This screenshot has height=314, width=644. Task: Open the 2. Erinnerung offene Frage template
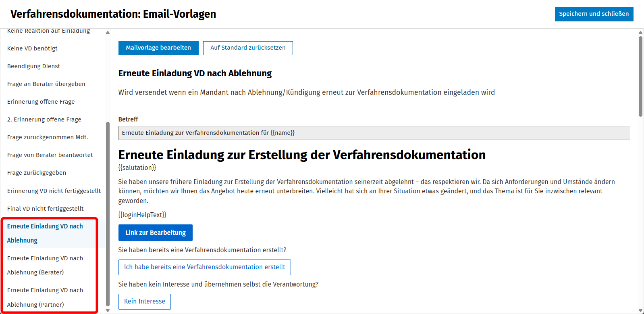click(44, 119)
